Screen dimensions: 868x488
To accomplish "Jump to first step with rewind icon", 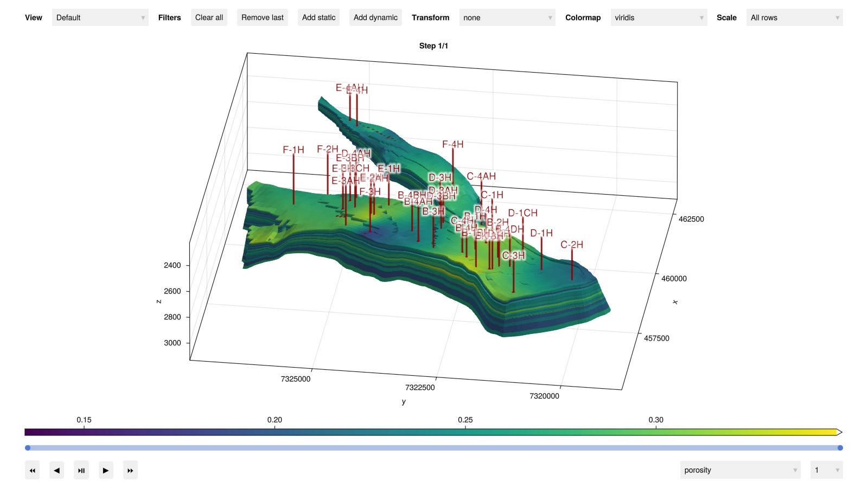I will tap(32, 470).
